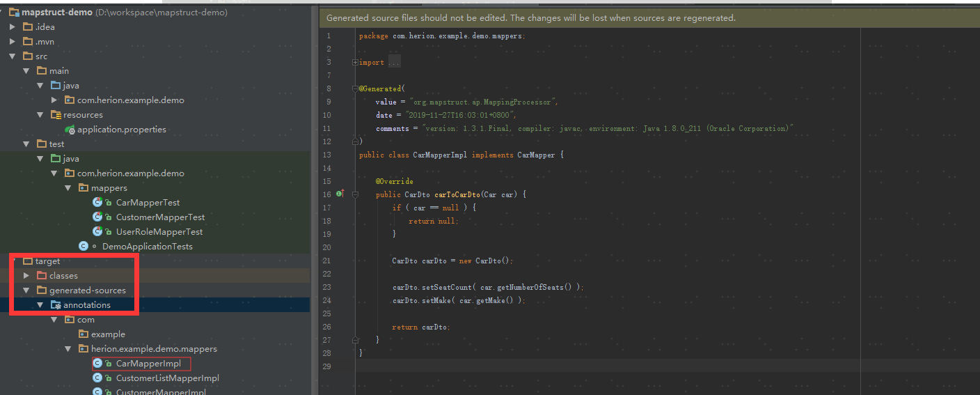The height and width of the screenshot is (395, 980).
Task: Click the .idea folder icon
Action: 28,27
